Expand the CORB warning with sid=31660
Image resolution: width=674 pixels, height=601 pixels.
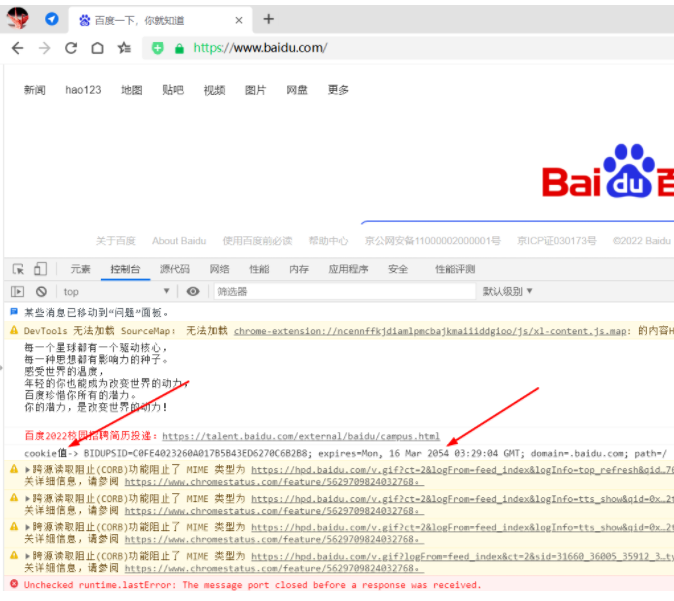[28, 556]
